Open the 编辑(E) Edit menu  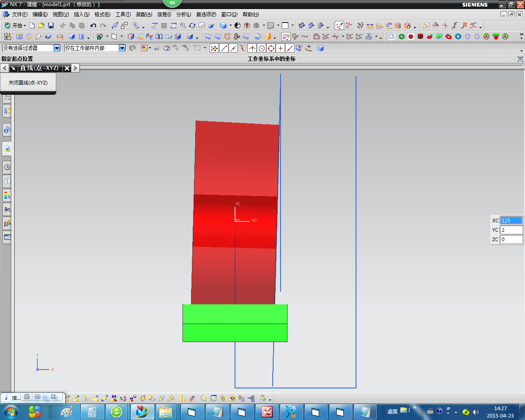40,14
